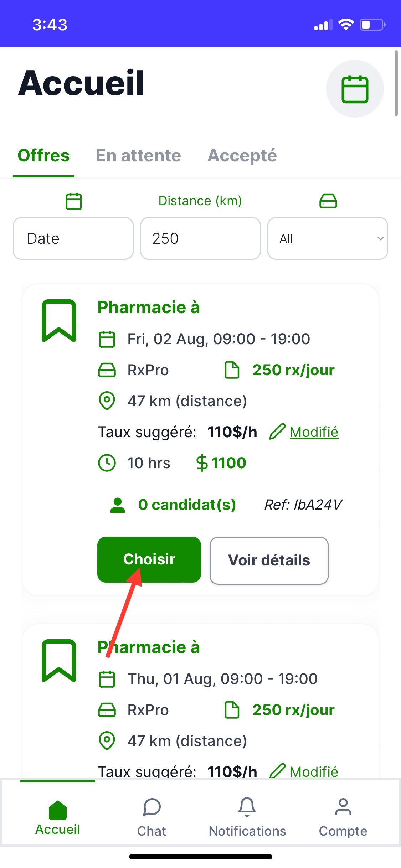Bookmark the Fri, 02 Aug pharmacy offer

59,321
